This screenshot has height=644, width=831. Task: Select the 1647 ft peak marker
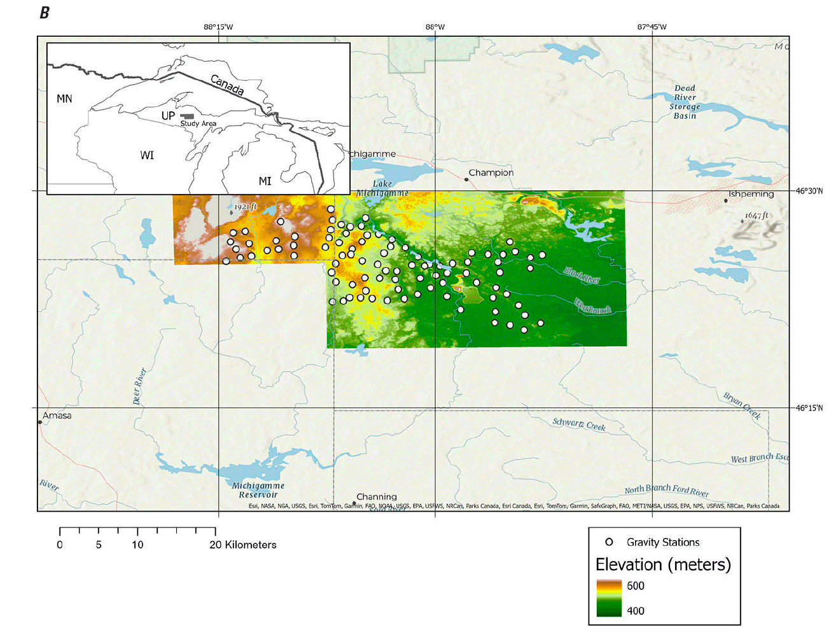pyautogui.click(x=743, y=221)
